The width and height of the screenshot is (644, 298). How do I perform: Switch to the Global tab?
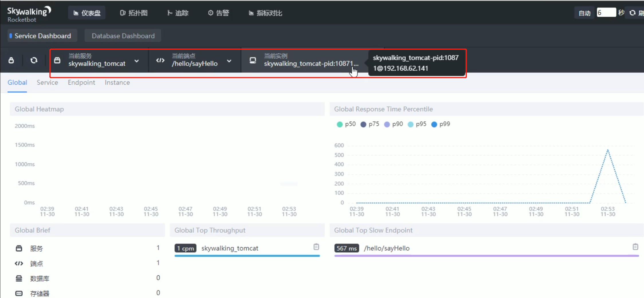17,83
